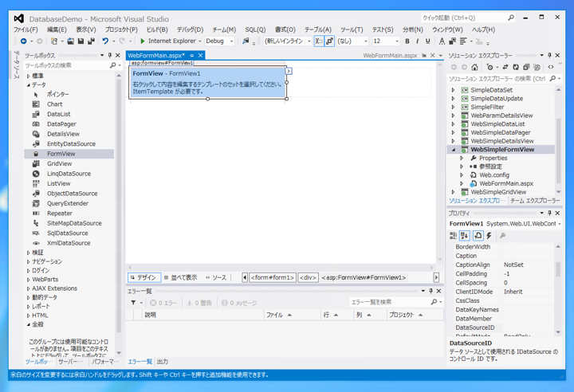Select LinqDataSource in the toolbox
The height and width of the screenshot is (392, 574).
coord(69,174)
